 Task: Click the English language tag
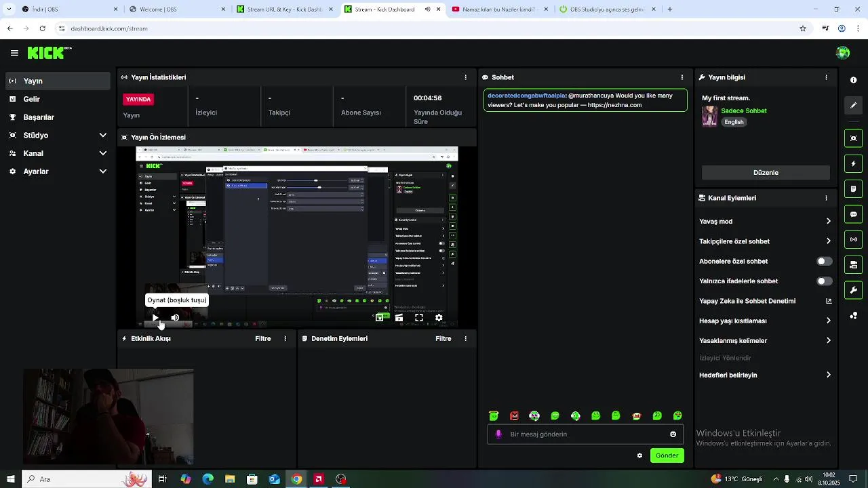tap(734, 122)
